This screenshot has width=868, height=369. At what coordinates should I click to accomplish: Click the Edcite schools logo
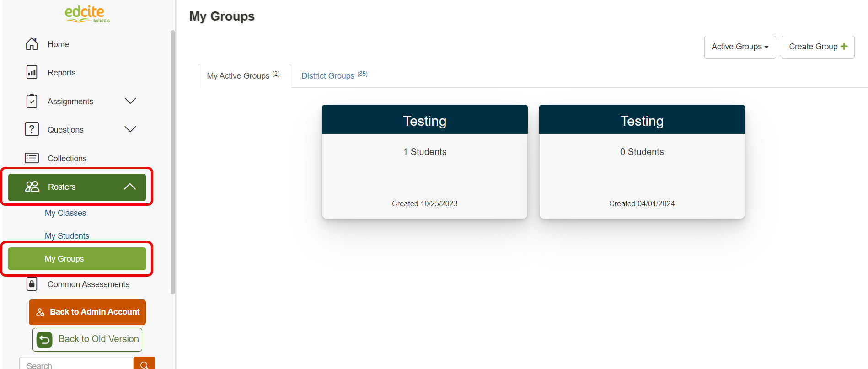click(87, 14)
